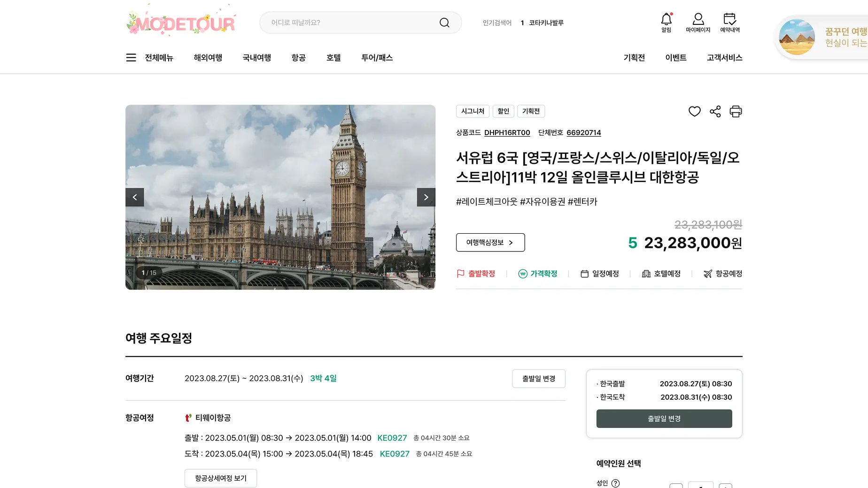Print the tour page
The image size is (868, 488).
coord(736,112)
